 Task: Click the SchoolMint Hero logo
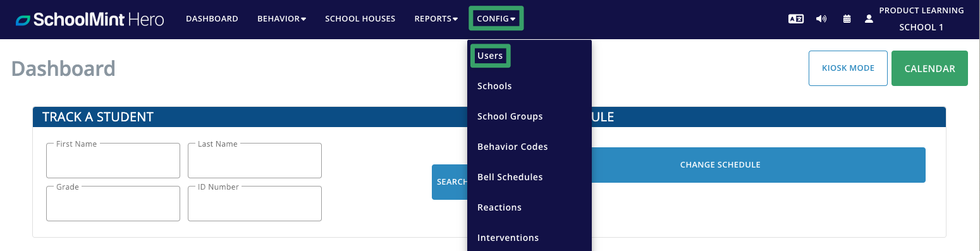tap(90, 19)
